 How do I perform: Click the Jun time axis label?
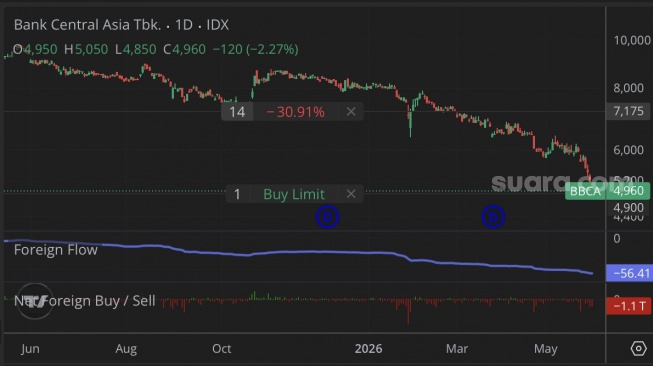(30, 349)
